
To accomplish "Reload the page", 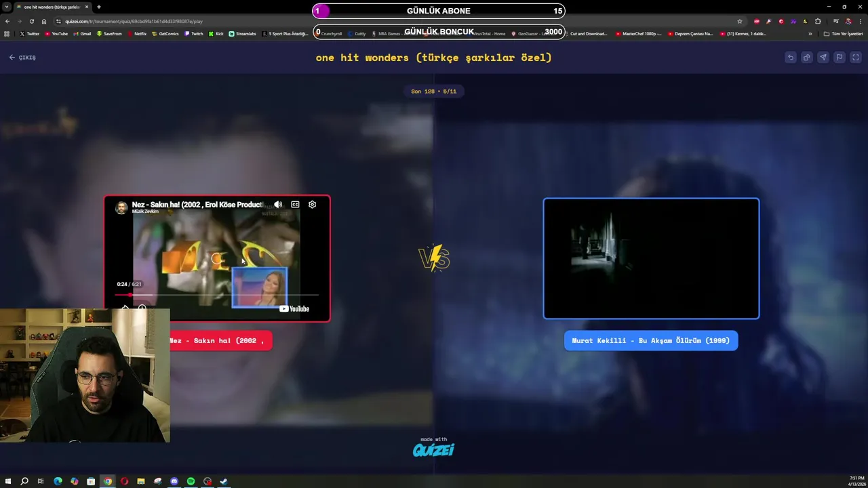I will pyautogui.click(x=31, y=21).
